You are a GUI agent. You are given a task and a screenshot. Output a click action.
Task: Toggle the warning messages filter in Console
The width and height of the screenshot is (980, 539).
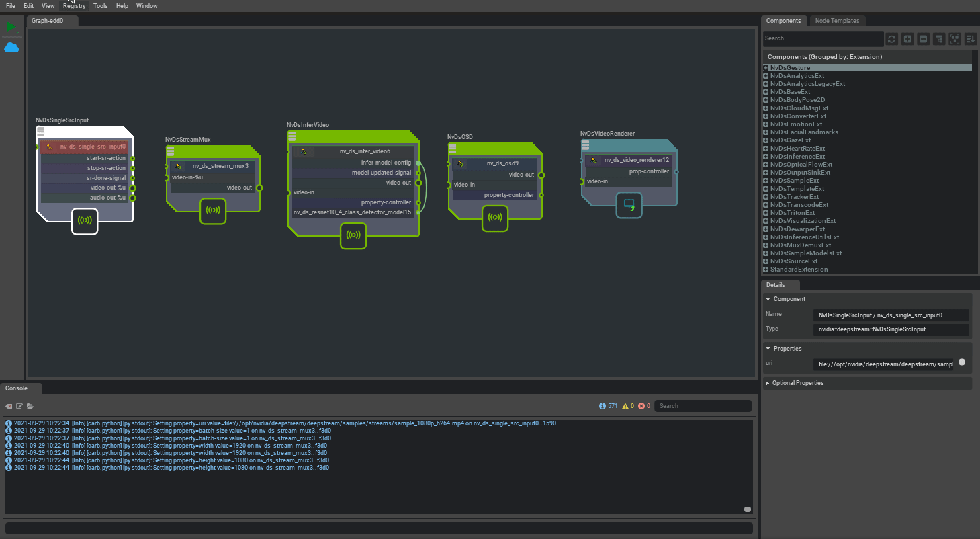click(x=628, y=406)
